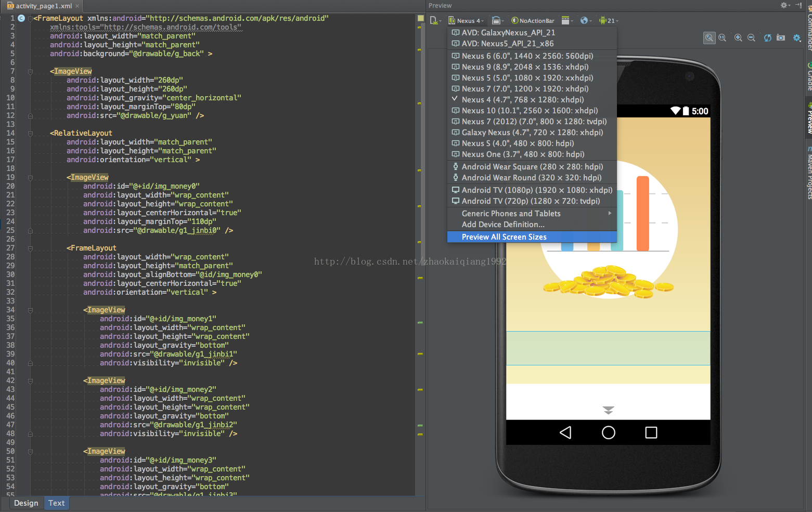Choose Nexus S (4.0") device
The width and height of the screenshot is (812, 512).
[532, 143]
